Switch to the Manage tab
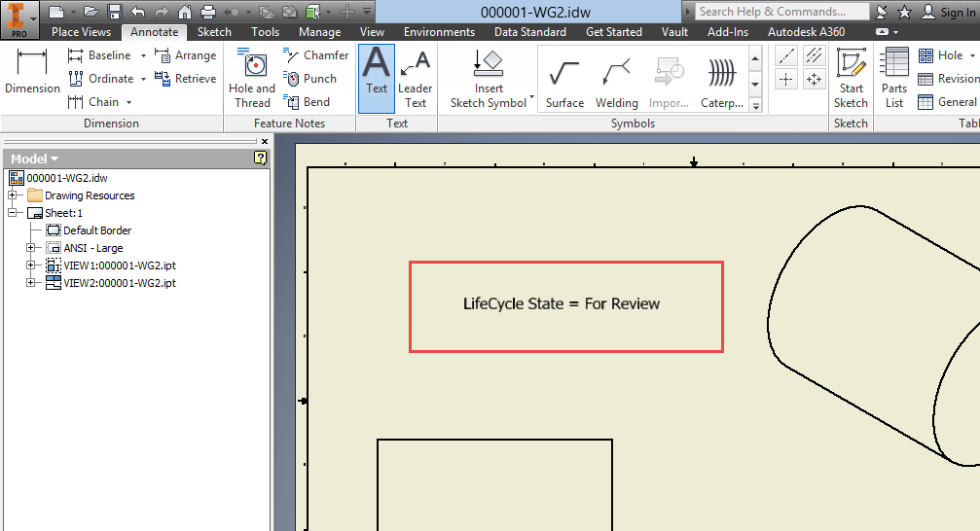 [x=319, y=32]
